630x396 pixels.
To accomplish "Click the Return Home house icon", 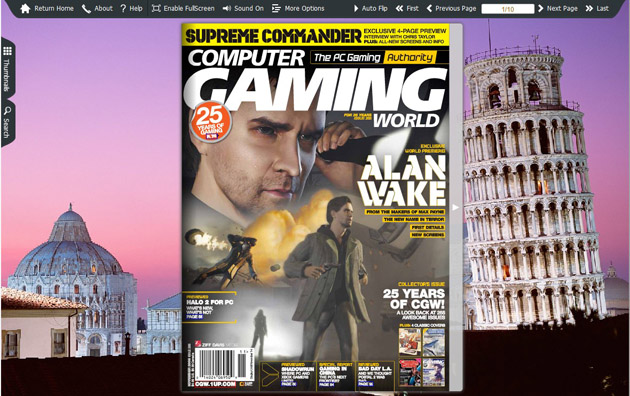I will 25,8.
